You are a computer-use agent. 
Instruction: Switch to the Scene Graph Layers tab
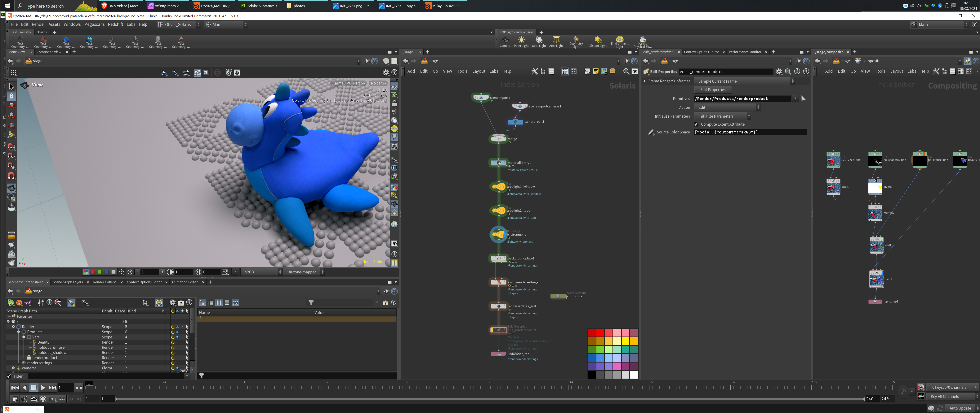click(x=68, y=282)
